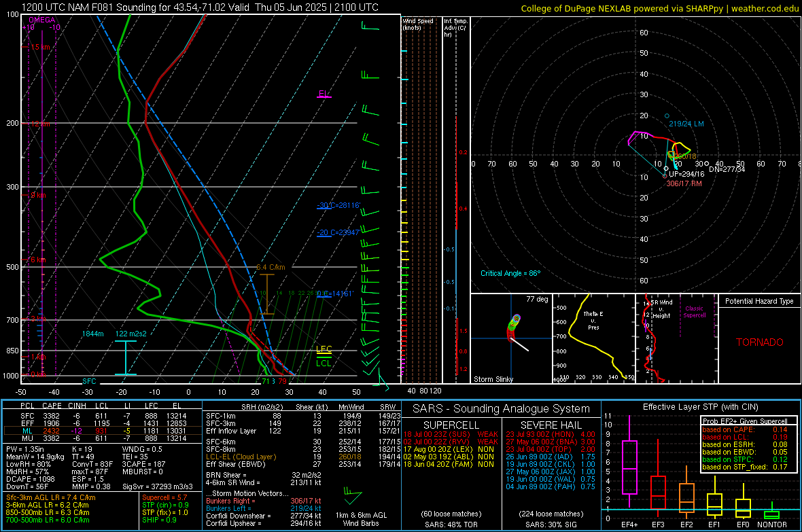Select the EFF parcel row CAPE value 1906

51,423
